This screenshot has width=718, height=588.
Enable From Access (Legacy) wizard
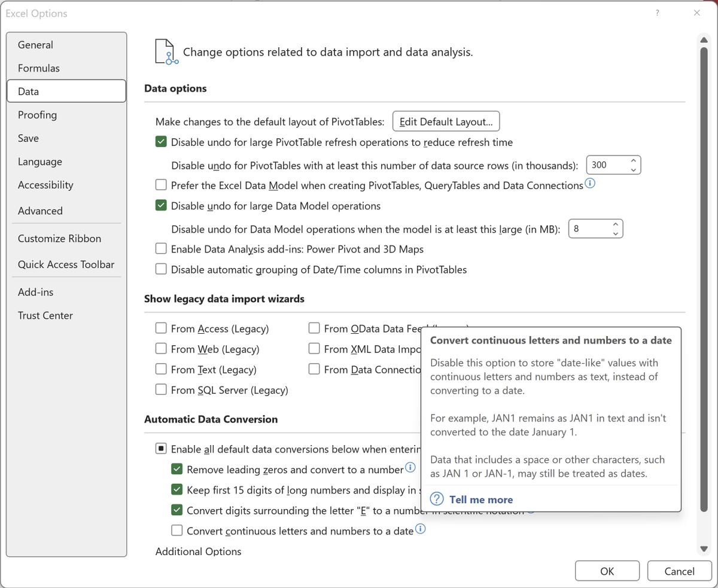(x=161, y=328)
